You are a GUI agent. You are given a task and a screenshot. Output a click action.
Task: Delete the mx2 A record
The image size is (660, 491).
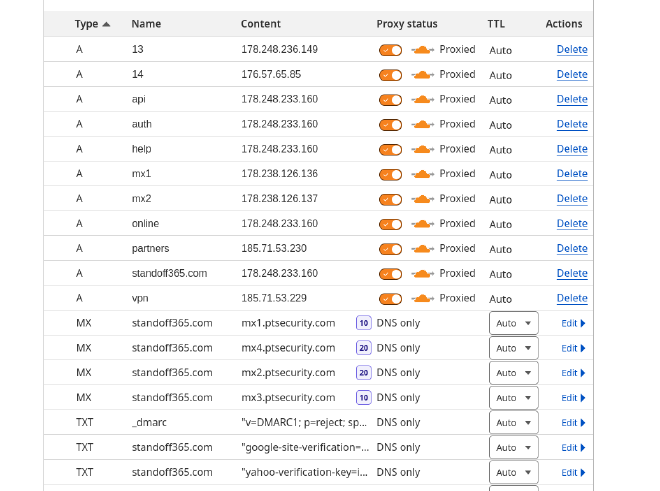click(x=572, y=198)
